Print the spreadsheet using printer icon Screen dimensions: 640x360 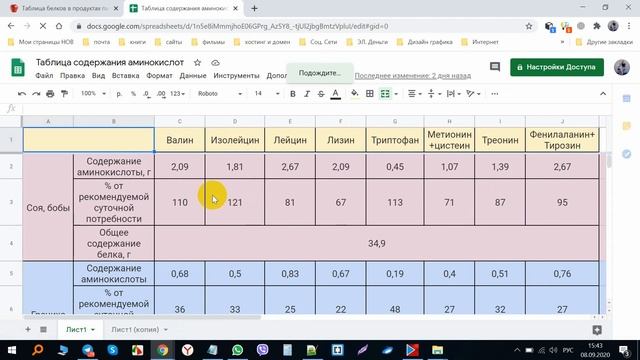click(x=50, y=94)
